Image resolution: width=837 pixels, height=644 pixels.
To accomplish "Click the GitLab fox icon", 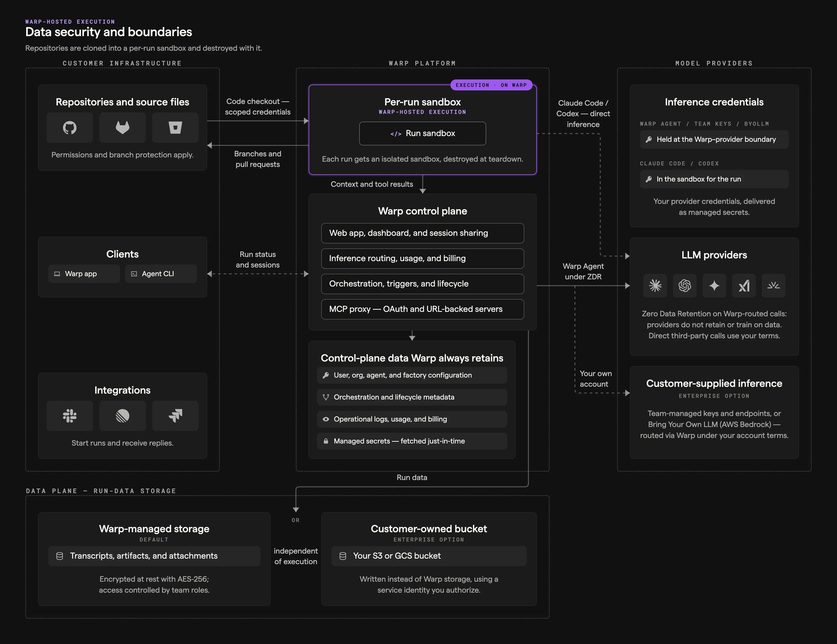I will point(123,128).
